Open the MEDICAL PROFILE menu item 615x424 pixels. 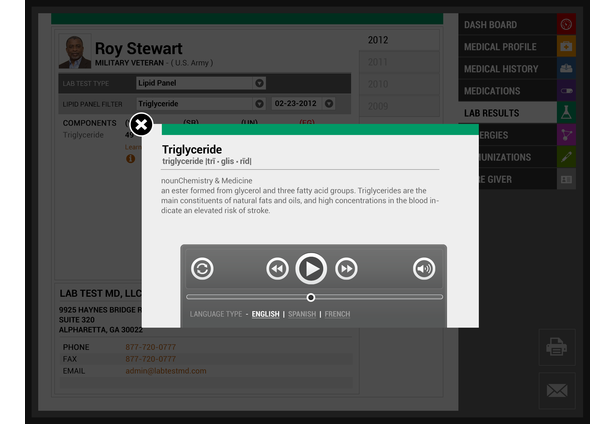click(x=508, y=47)
